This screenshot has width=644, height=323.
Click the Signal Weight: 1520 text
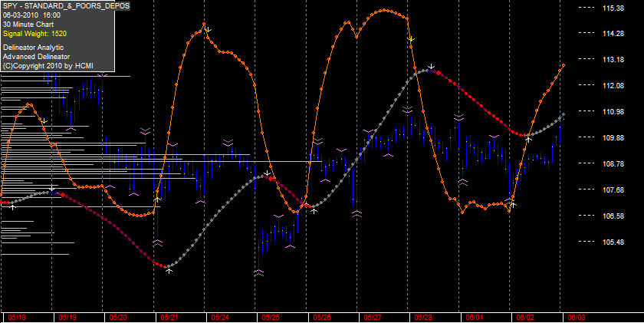coord(35,34)
